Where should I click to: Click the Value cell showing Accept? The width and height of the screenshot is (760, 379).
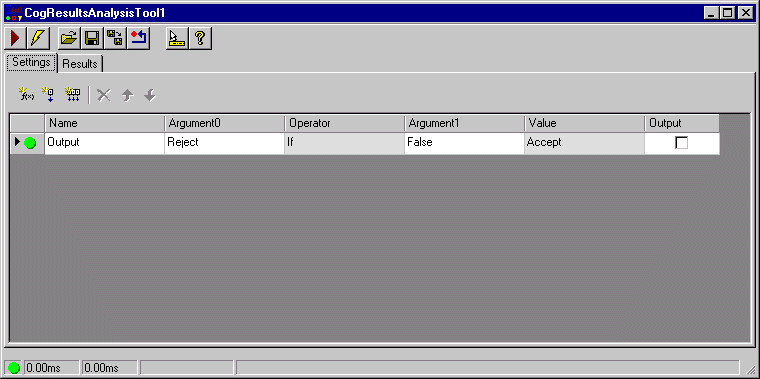pyautogui.click(x=585, y=143)
